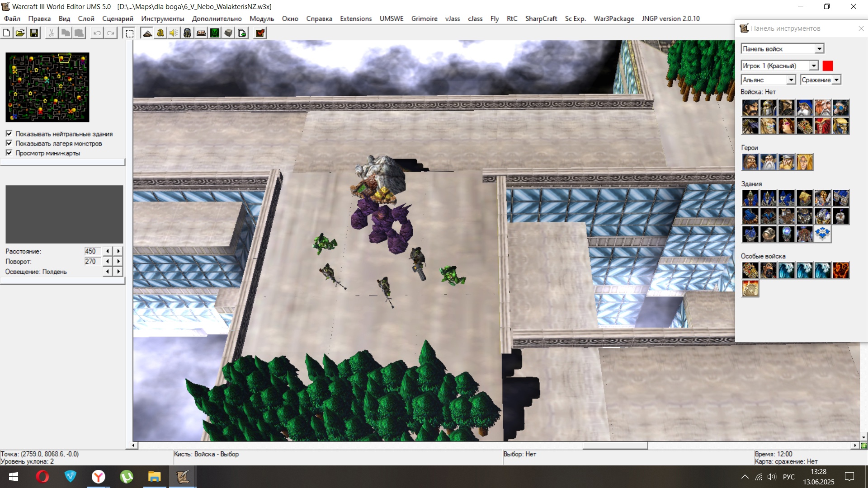
Task: Open the Сценарий menu
Action: tap(118, 19)
